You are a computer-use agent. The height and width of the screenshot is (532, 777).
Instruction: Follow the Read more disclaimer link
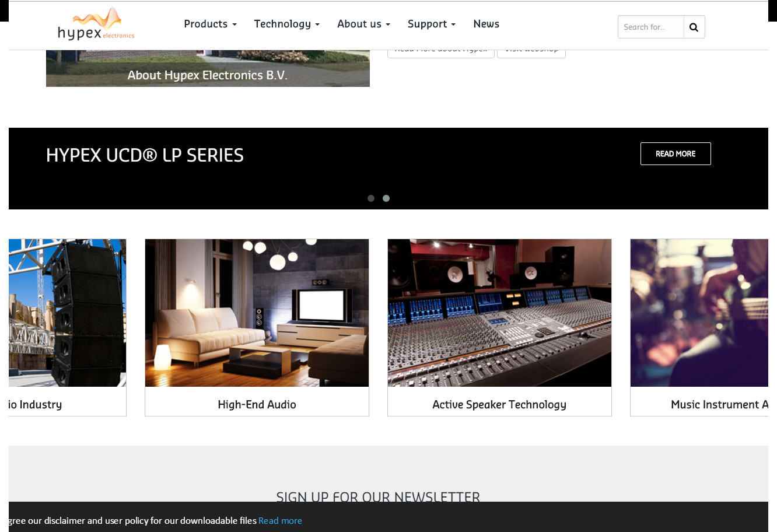coord(280,520)
